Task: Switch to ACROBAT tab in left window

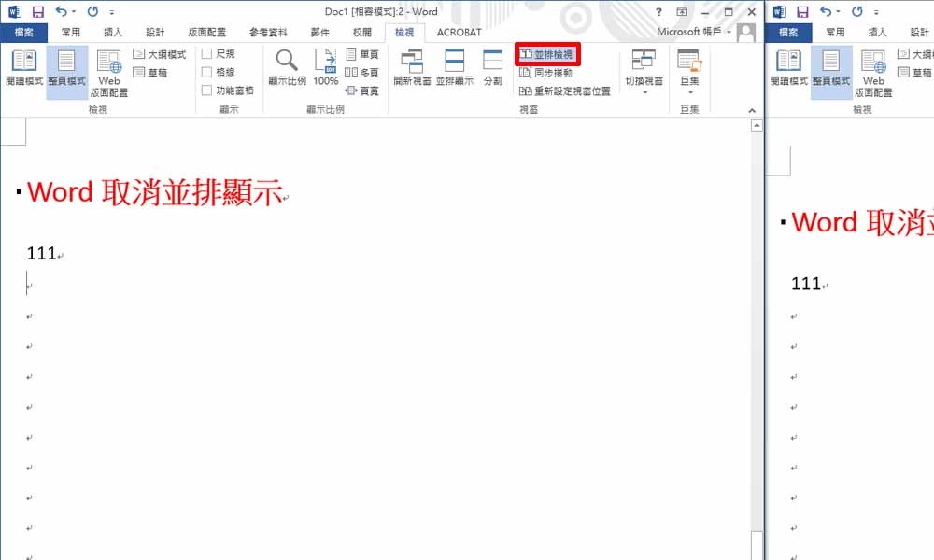Action: click(459, 32)
